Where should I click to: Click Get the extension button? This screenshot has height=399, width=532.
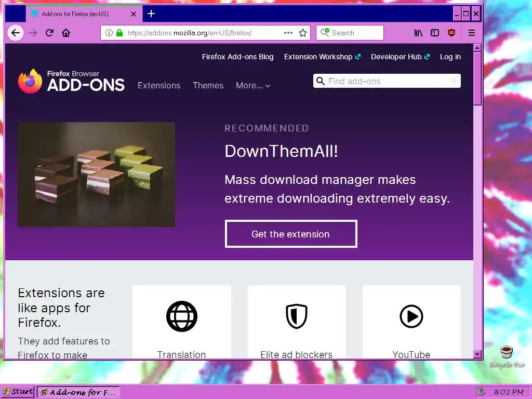point(291,234)
